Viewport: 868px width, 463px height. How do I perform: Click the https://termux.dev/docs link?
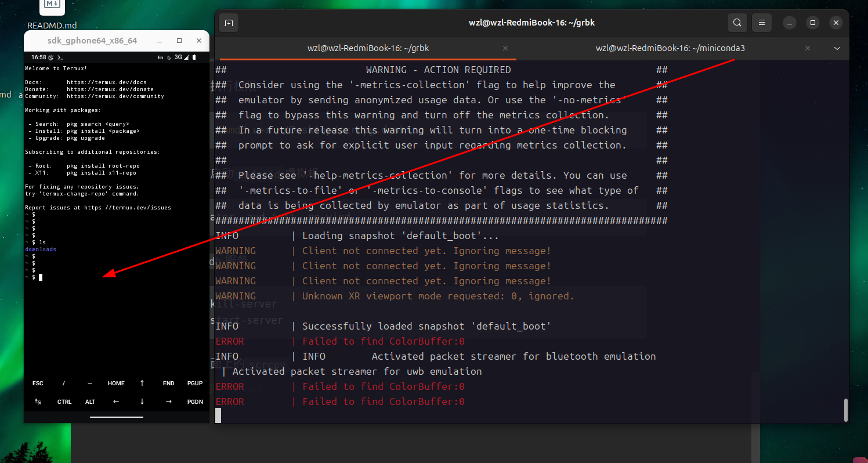107,82
